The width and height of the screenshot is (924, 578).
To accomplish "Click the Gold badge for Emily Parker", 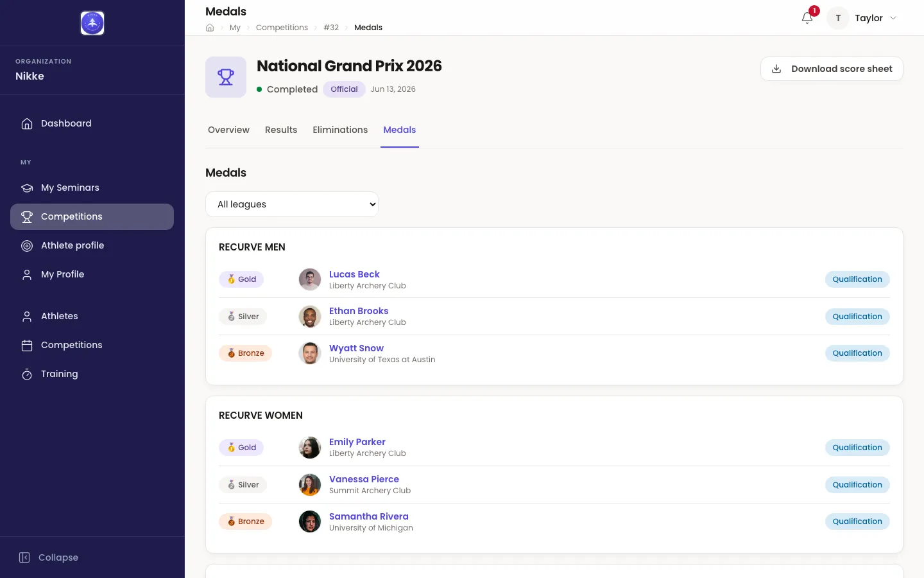I will [241, 448].
